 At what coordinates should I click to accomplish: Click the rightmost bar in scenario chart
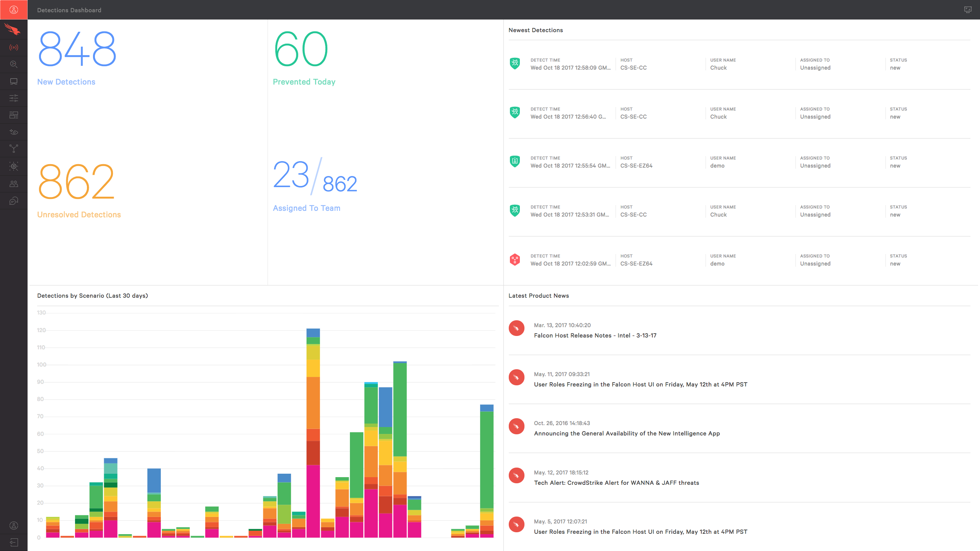click(487, 471)
